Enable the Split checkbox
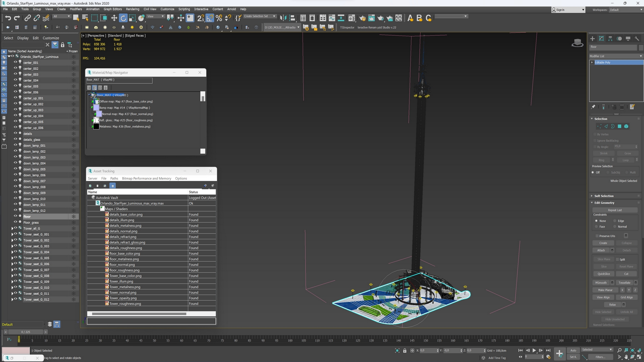 (617, 259)
